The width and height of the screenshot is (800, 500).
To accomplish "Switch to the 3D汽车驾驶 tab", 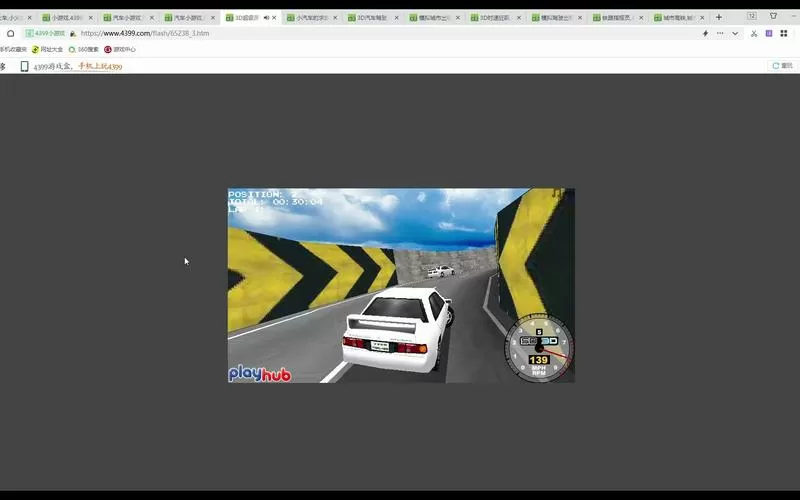I will click(372, 17).
